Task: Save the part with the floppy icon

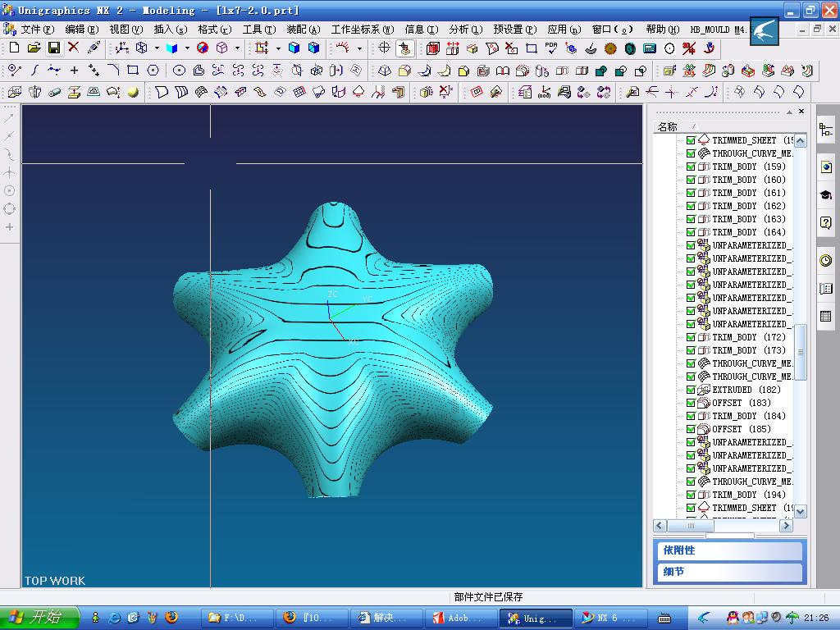Action: (54, 48)
